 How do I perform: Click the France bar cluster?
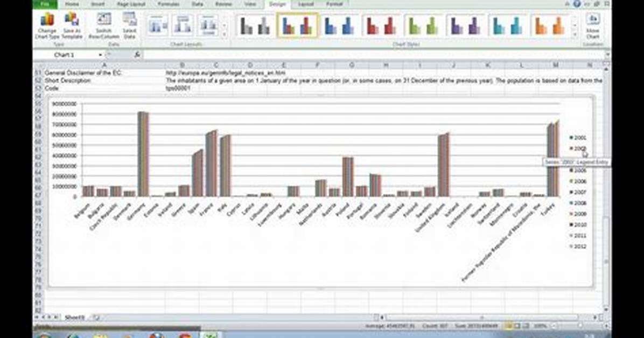(x=212, y=164)
